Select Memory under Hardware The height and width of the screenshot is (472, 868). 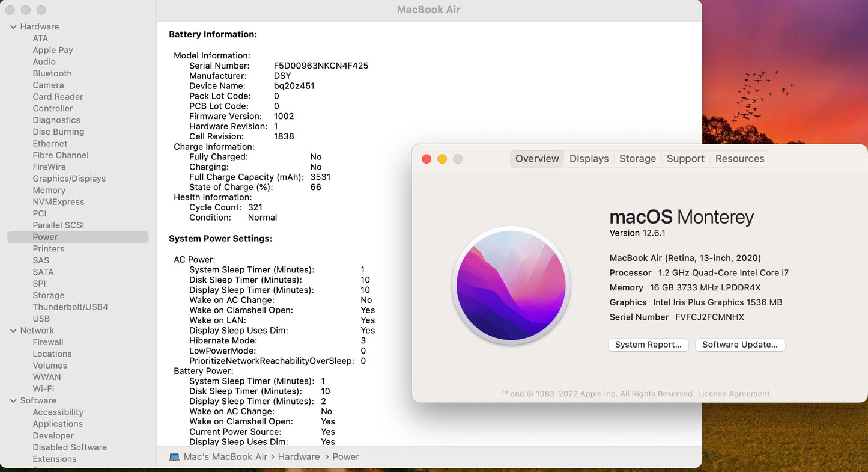click(x=49, y=190)
